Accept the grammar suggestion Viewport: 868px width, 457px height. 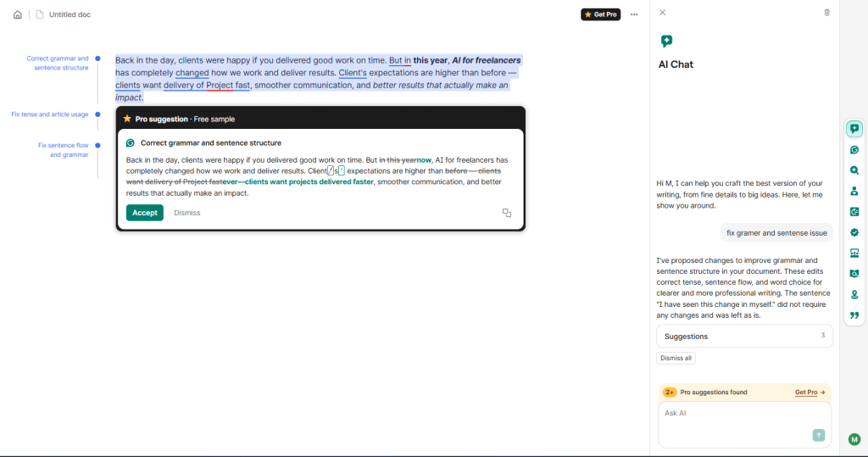tap(144, 213)
